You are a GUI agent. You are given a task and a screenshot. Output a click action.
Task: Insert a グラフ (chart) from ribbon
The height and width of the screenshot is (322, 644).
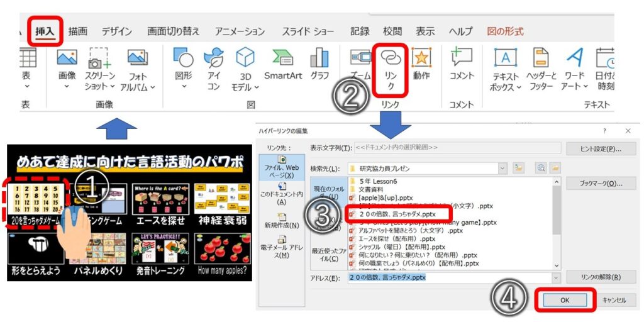319,58
